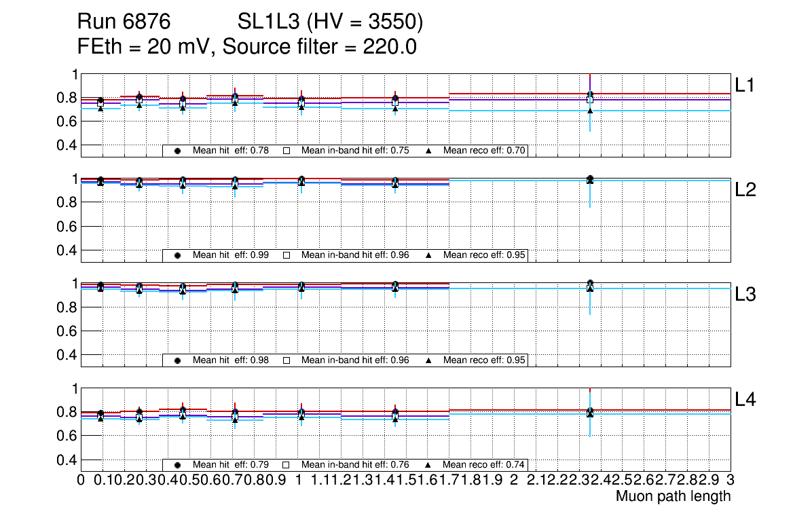The width and height of the screenshot is (812, 524).
Task: Click the L1 panel label
Action: click(746, 85)
